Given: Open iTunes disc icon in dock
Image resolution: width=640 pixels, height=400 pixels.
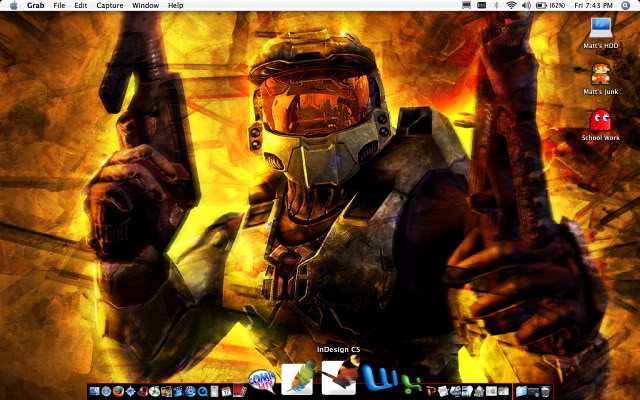Looking at the screenshot, I should 154,391.
